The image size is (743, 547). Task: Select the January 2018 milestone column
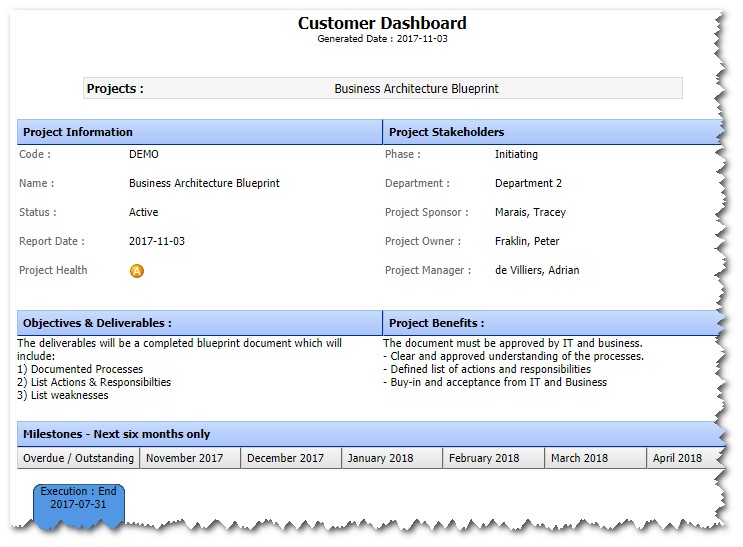pos(392,458)
